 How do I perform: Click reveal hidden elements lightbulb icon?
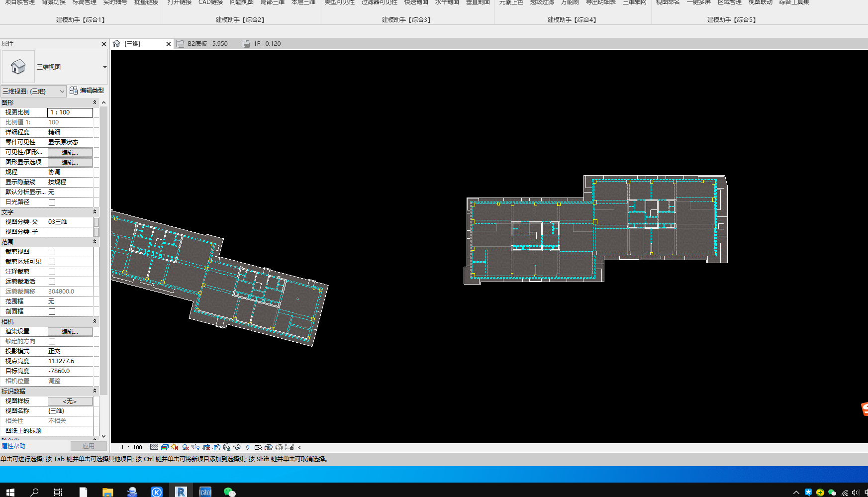tap(248, 447)
